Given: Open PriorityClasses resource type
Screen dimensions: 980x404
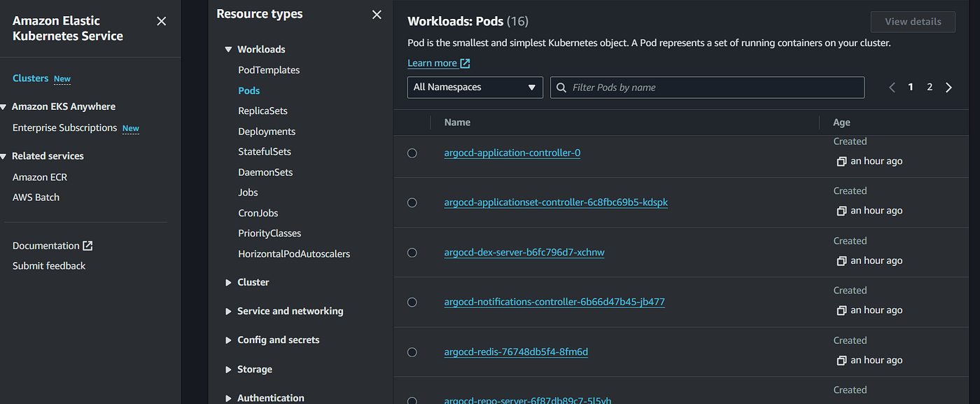Looking at the screenshot, I should (269, 233).
